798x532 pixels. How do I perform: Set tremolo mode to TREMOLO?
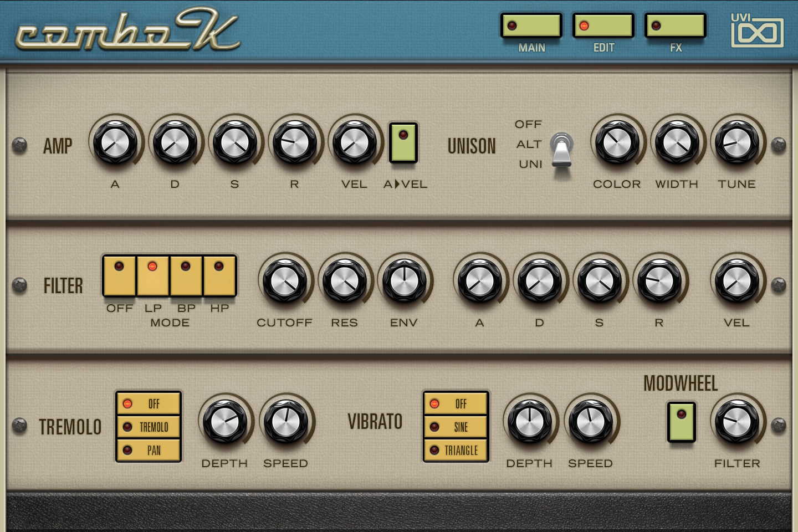[149, 427]
